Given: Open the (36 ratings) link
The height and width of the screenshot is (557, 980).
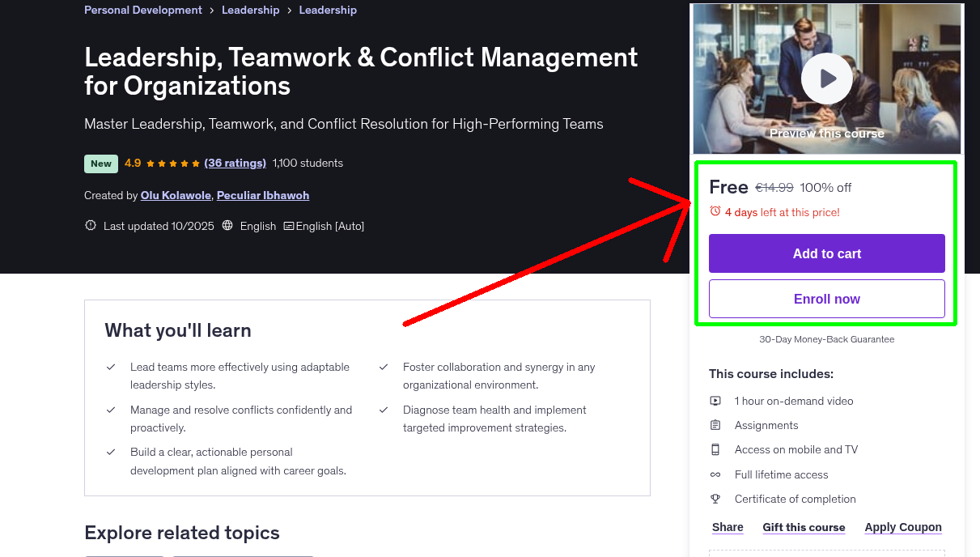Looking at the screenshot, I should 235,163.
